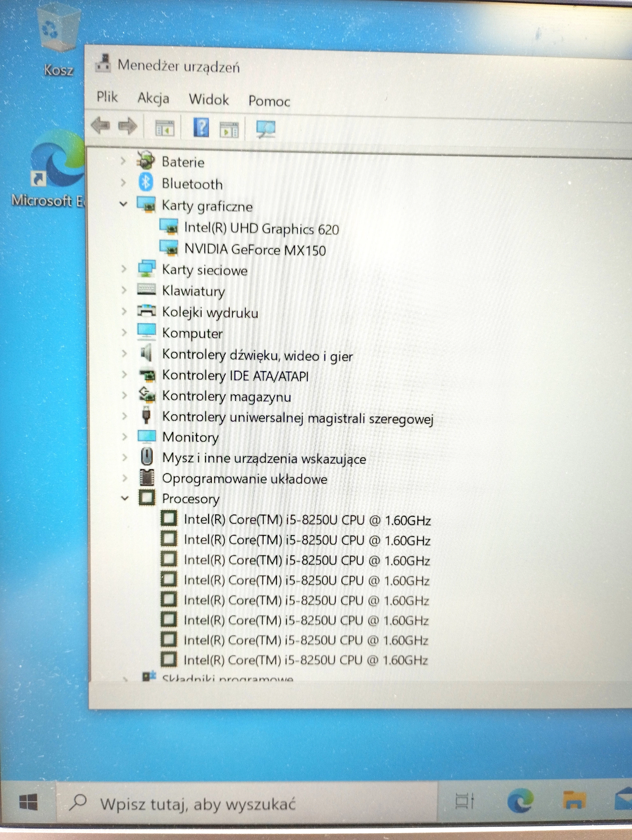Expand Oprogramowanie układowe category
The image size is (632, 840).
(124, 478)
